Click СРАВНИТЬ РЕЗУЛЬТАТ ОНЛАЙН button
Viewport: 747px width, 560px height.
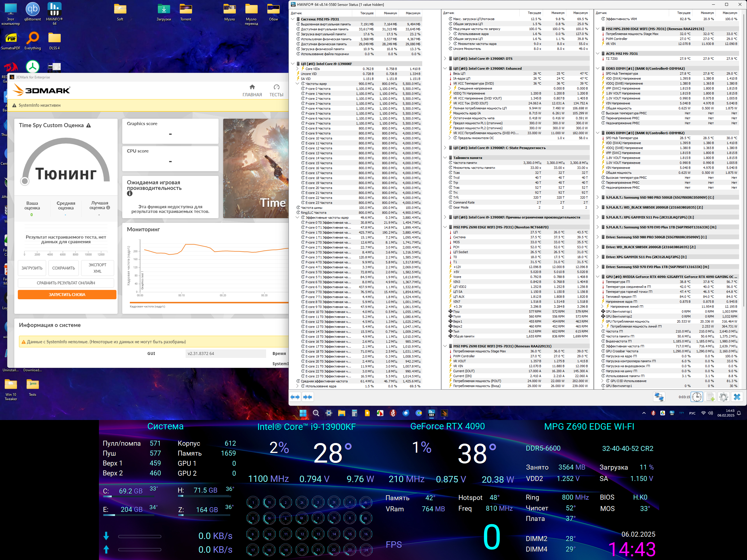click(66, 283)
